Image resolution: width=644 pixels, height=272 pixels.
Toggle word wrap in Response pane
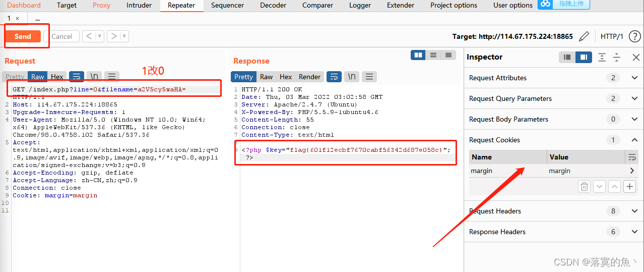(334, 77)
